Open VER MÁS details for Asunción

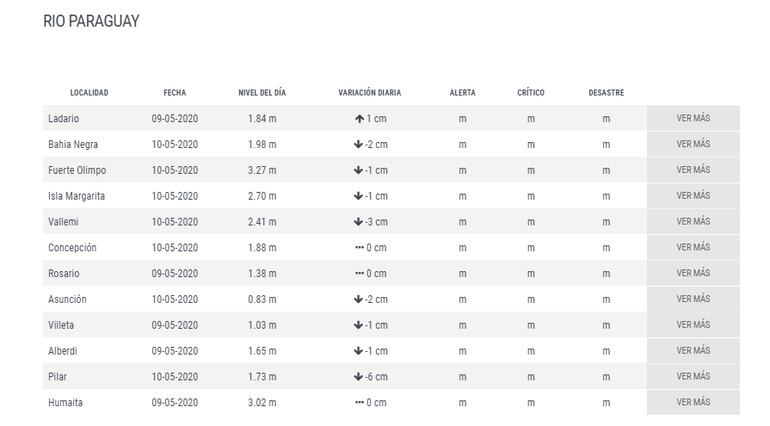pos(693,299)
